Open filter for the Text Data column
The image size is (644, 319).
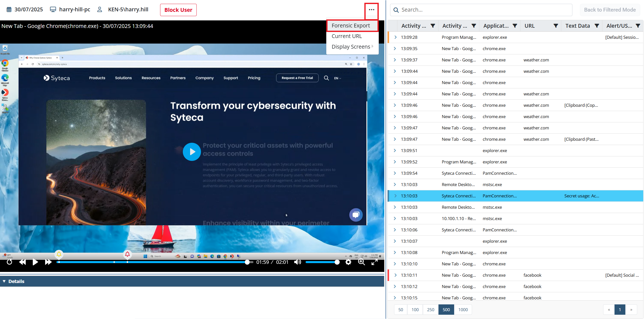597,26
